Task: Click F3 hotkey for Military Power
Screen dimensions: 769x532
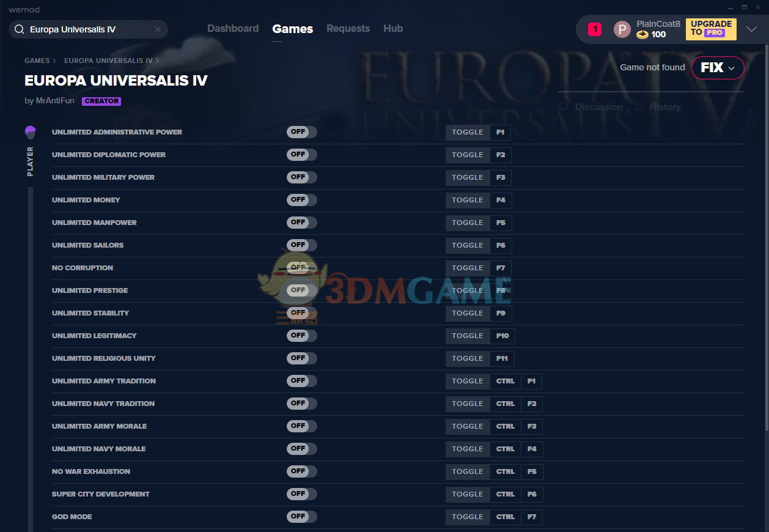Action: point(501,177)
